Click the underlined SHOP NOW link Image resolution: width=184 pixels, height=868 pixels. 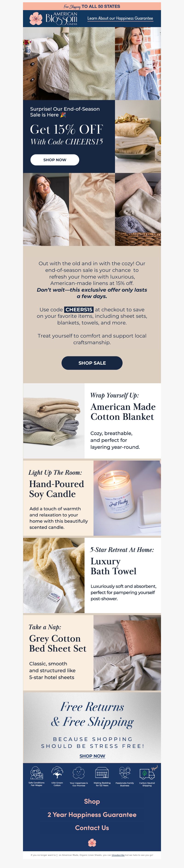coord(92,756)
